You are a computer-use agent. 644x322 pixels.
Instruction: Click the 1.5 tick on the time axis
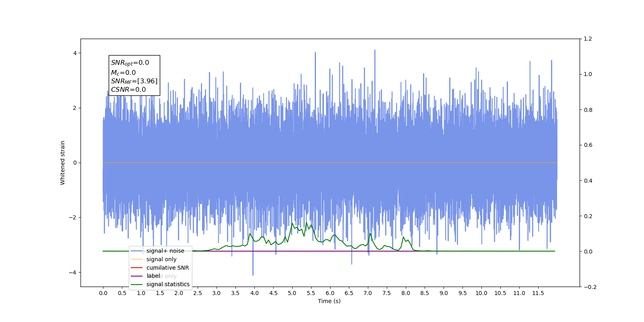pos(160,293)
